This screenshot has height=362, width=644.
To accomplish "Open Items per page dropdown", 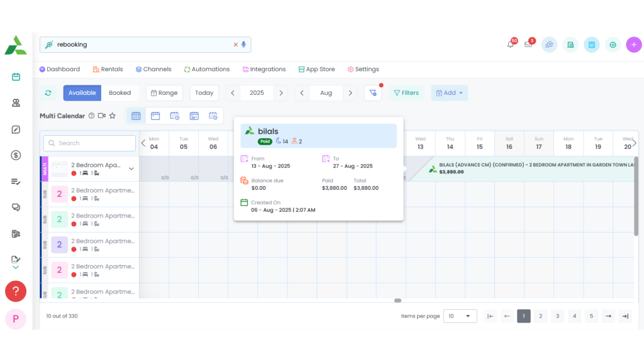I will click(460, 316).
